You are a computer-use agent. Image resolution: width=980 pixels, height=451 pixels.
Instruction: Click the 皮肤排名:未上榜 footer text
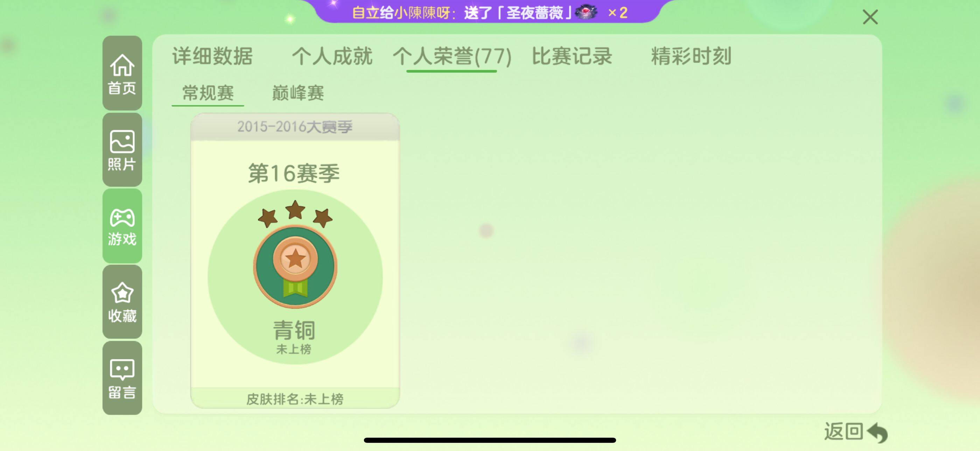coord(295,399)
